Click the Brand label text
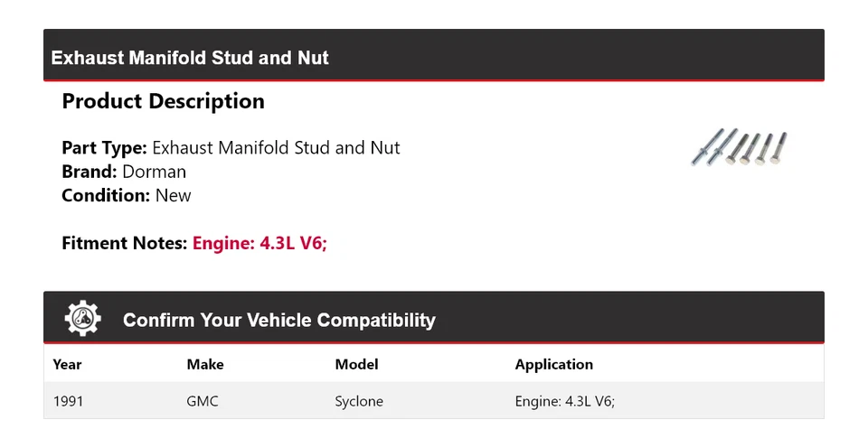The height and width of the screenshot is (448, 868). point(90,172)
